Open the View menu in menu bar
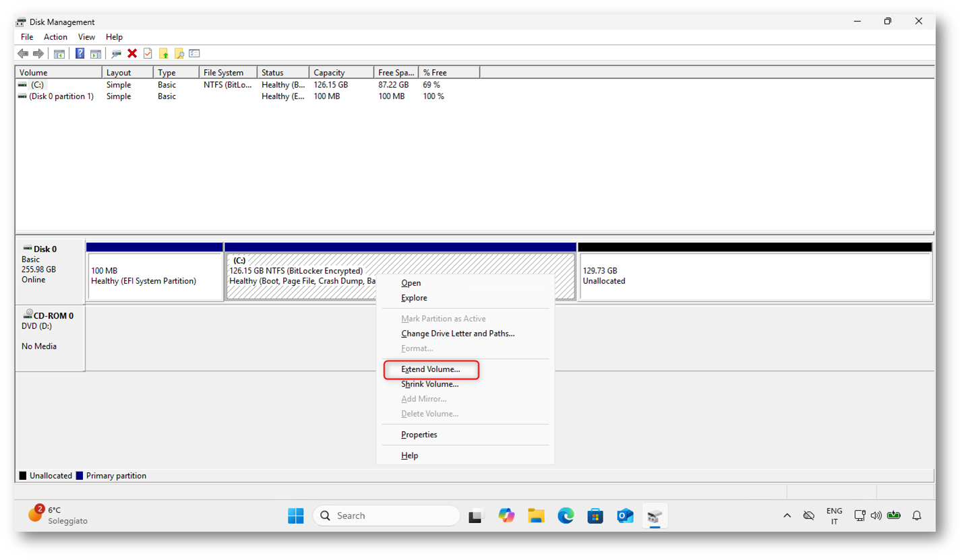 coord(86,37)
